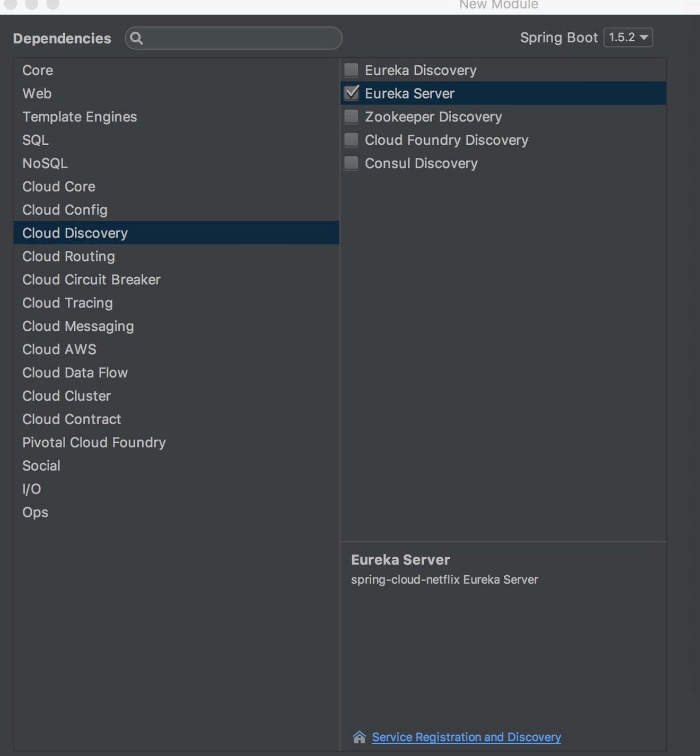Choose Template Engines from the list
The height and width of the screenshot is (756, 700).
(80, 117)
